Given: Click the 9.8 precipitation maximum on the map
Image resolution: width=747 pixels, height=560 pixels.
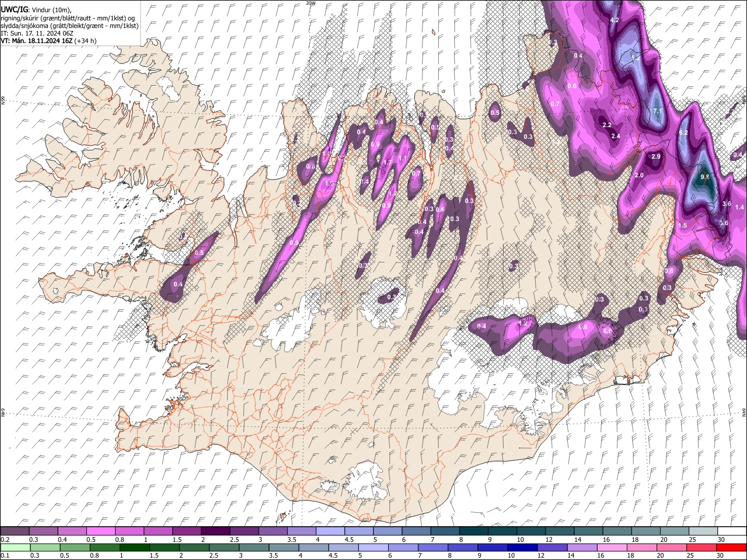Looking at the screenshot, I should 704,177.
